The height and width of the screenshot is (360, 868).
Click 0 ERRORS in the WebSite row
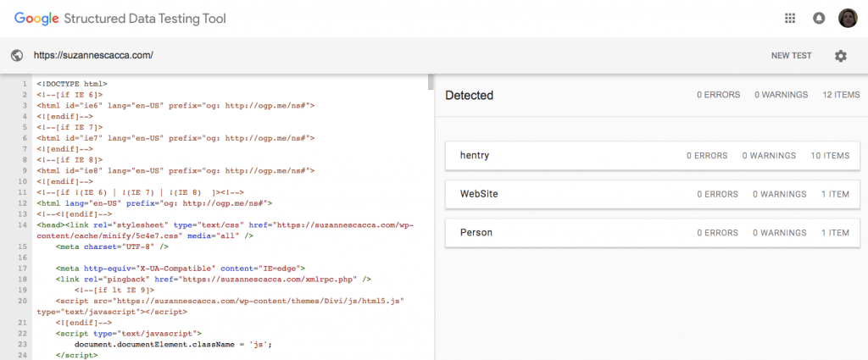click(717, 194)
